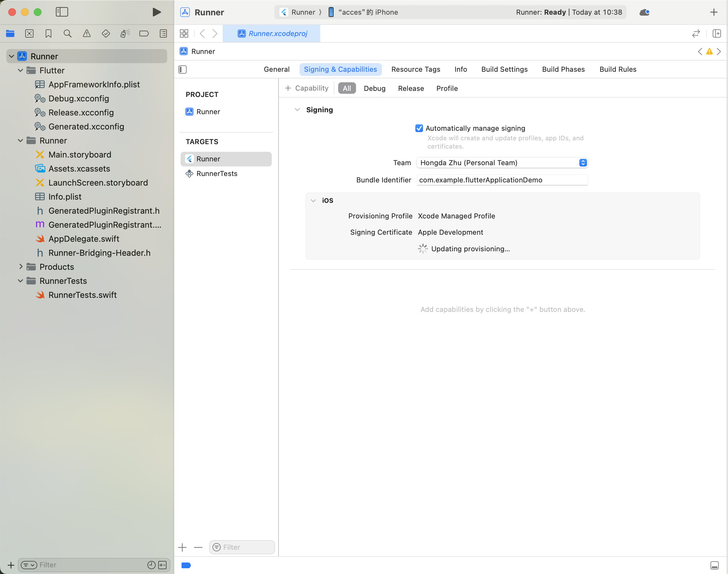Select the Runner.xcodeproj editor tab

(x=271, y=33)
